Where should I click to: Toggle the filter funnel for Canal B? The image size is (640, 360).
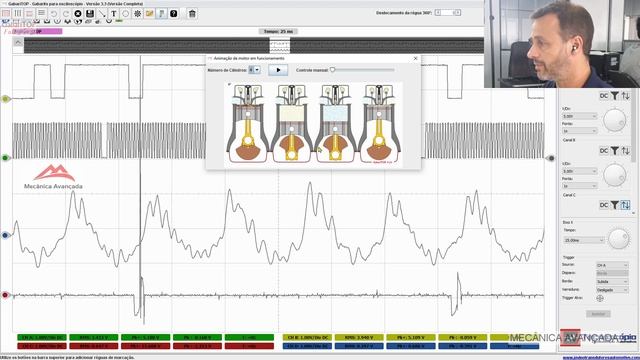pyautogui.click(x=615, y=151)
